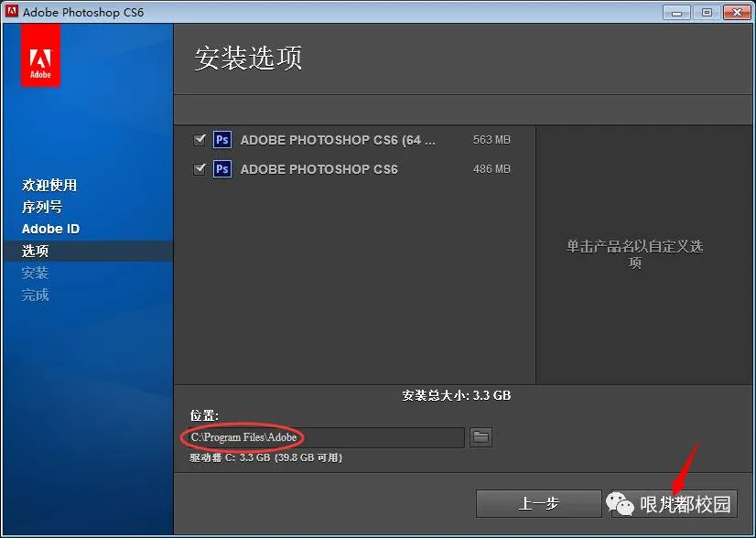Click the 安装总大小: 3.3 GB text
This screenshot has width=756, height=538.
click(x=457, y=396)
